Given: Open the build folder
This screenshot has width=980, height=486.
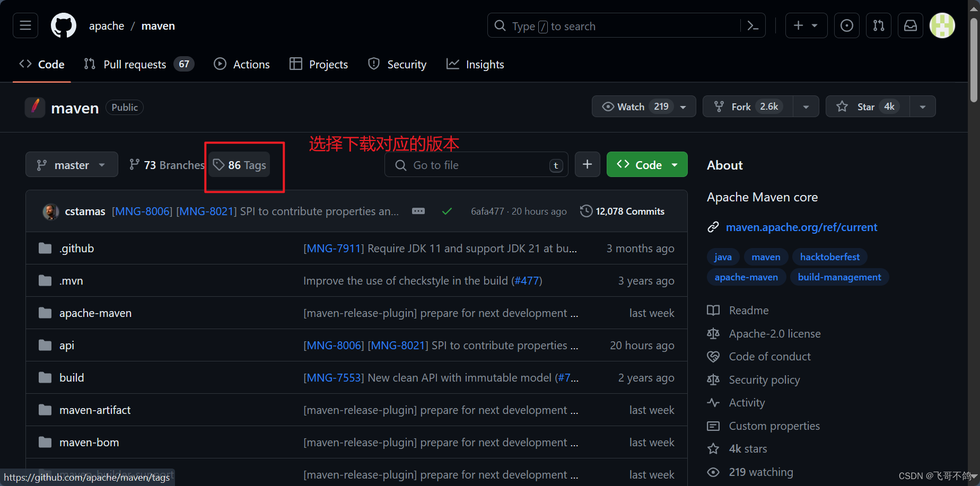Looking at the screenshot, I should click(72, 378).
